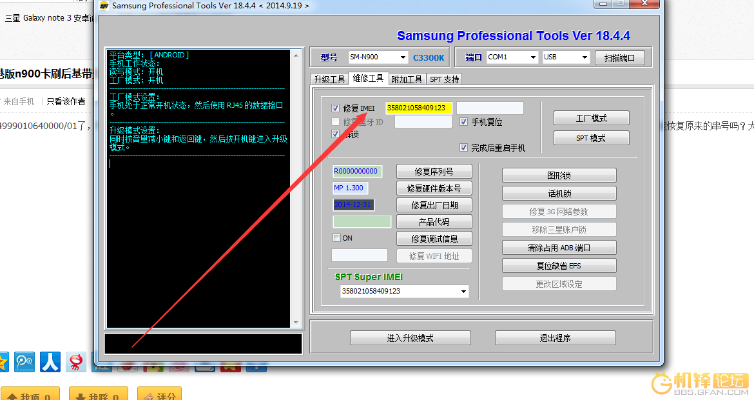The image size is (754, 400).
Task: Disable the 完成后重启手机 checkbox
Action: point(464,148)
